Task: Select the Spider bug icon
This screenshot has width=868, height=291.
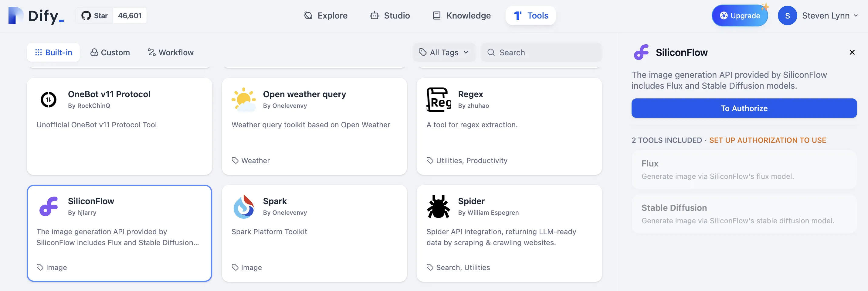Action: point(438,206)
